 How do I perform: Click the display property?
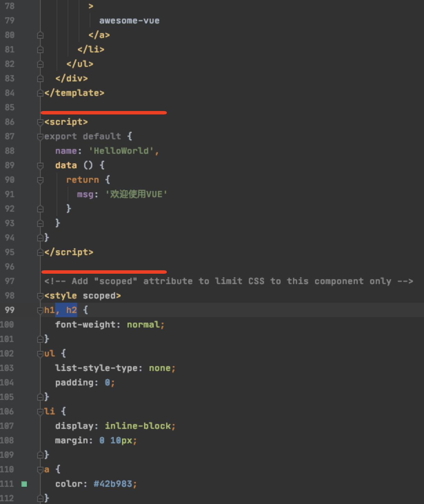tap(74, 426)
